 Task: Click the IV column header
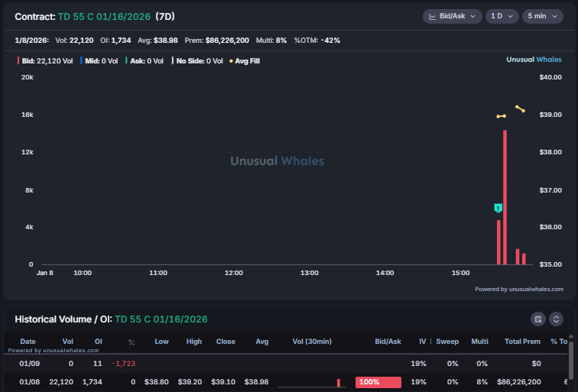pos(423,342)
